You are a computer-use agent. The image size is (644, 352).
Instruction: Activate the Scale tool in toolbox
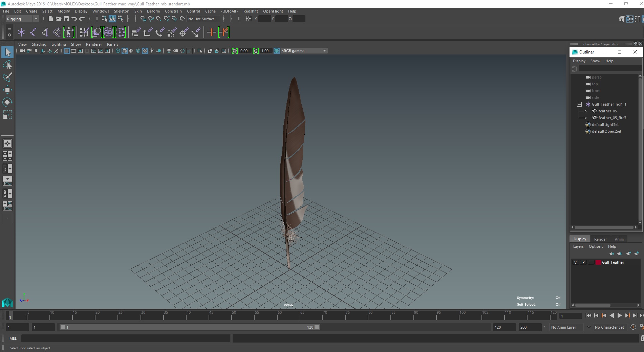tap(7, 115)
